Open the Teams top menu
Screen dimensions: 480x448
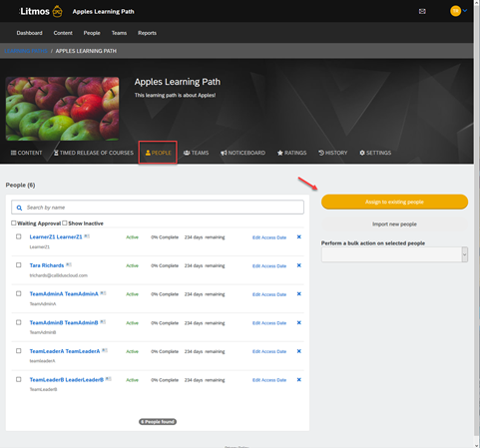[x=119, y=33]
